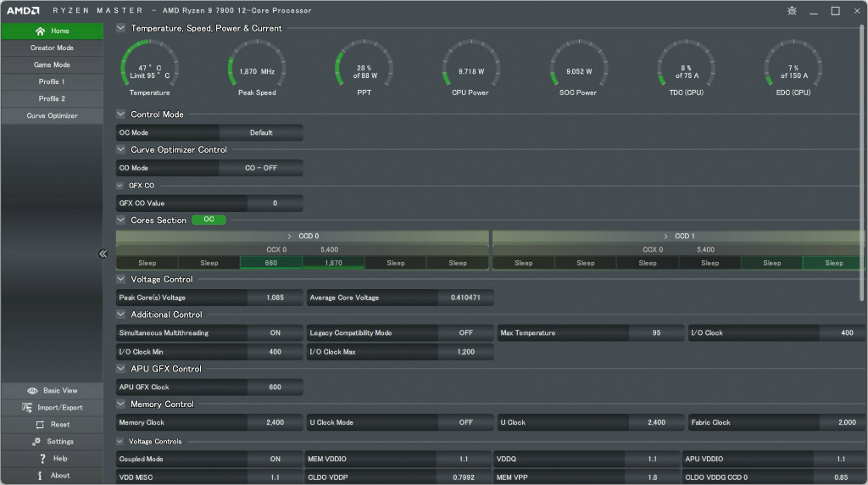Image resolution: width=868 pixels, height=485 pixels.
Task: Select the core showing 660 MHz
Action: pyautogui.click(x=271, y=263)
